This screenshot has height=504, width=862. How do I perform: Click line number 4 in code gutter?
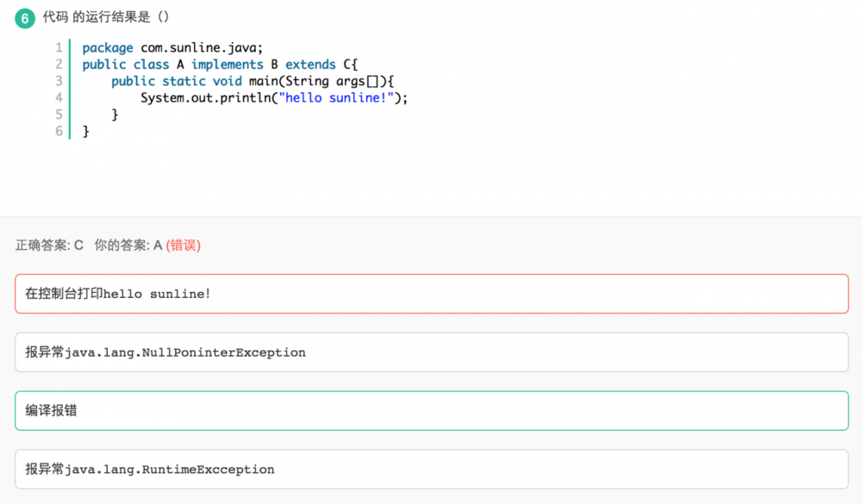pos(59,97)
